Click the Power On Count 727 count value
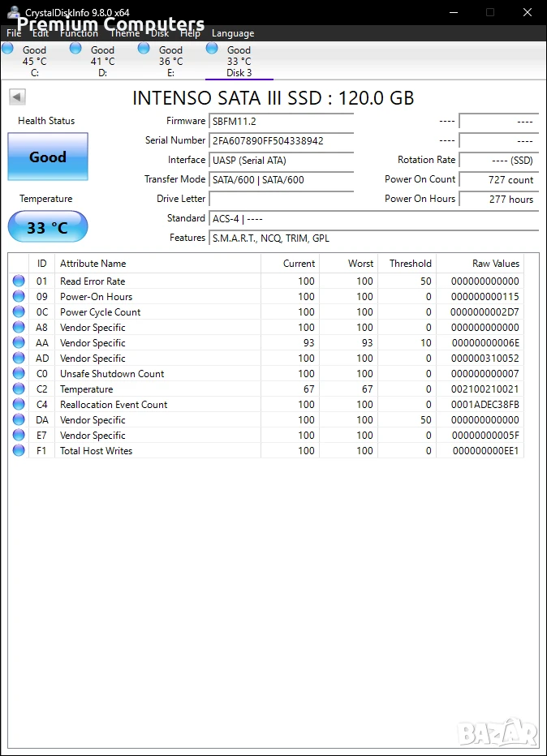 click(x=499, y=180)
